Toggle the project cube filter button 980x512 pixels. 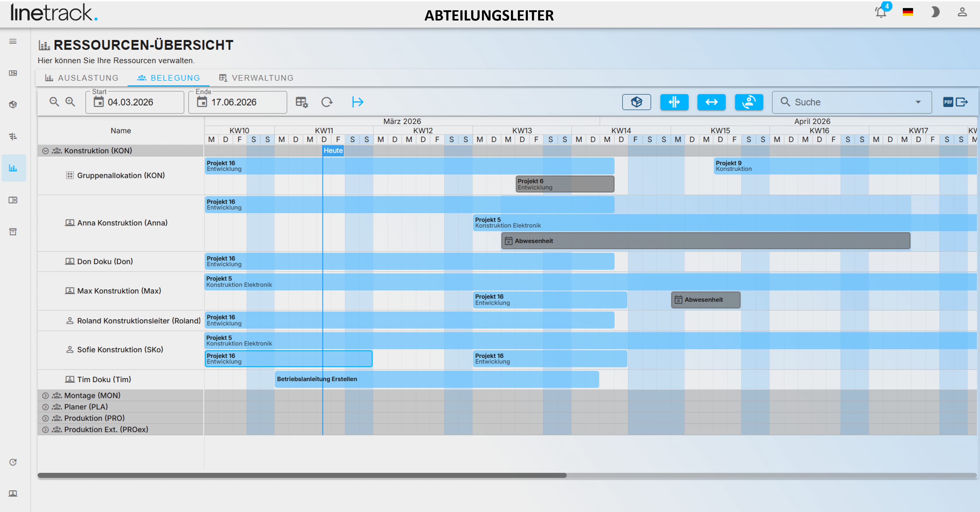tap(637, 102)
